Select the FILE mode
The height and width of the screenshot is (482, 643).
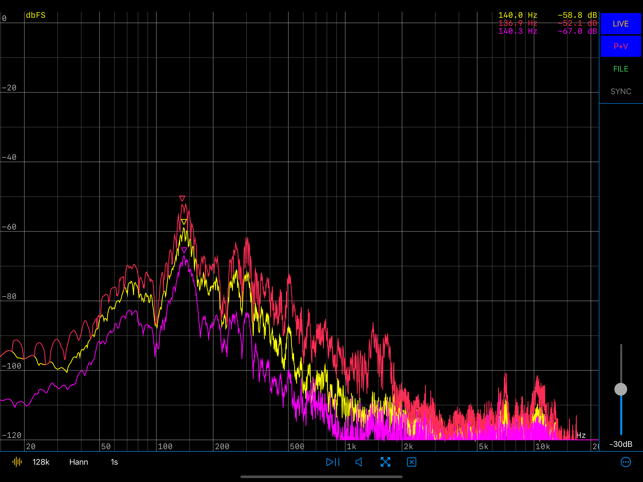coord(620,69)
